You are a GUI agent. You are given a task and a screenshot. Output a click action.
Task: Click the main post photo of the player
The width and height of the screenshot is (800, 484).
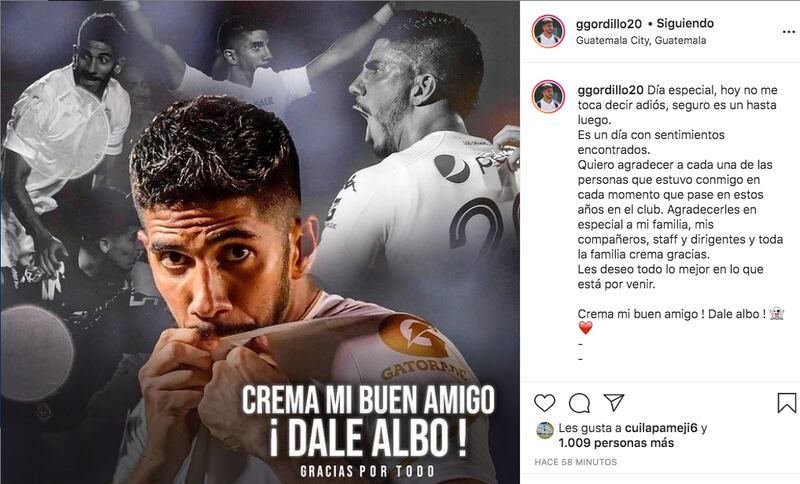(x=260, y=242)
